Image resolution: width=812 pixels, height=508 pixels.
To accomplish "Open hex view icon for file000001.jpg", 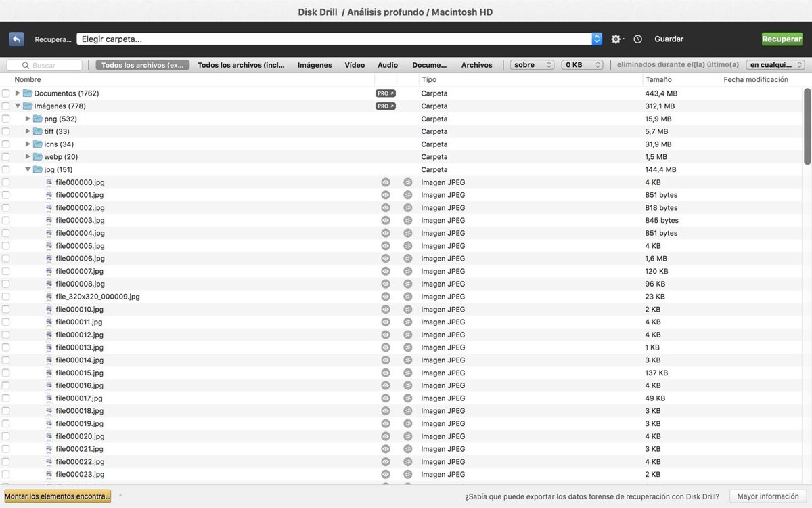I will pyautogui.click(x=407, y=195).
